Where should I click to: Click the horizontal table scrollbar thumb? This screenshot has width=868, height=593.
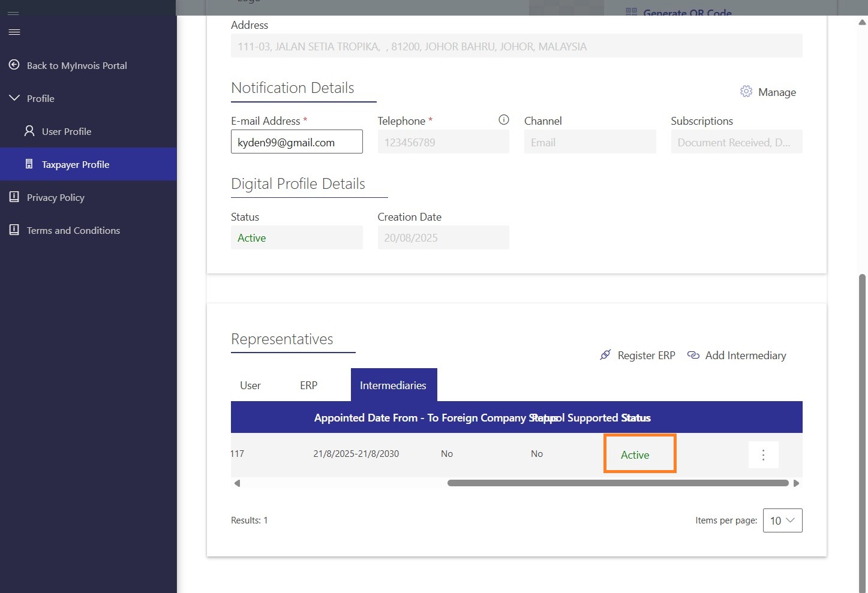(x=618, y=483)
